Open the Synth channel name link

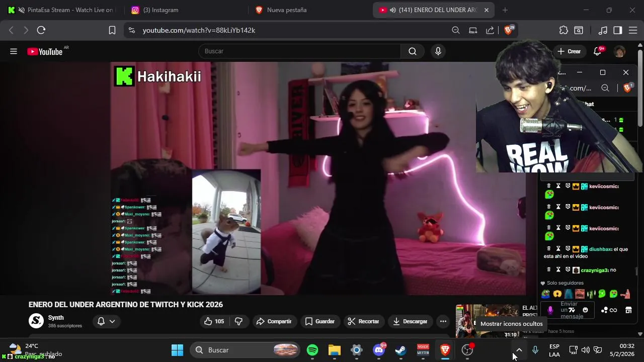click(x=56, y=318)
